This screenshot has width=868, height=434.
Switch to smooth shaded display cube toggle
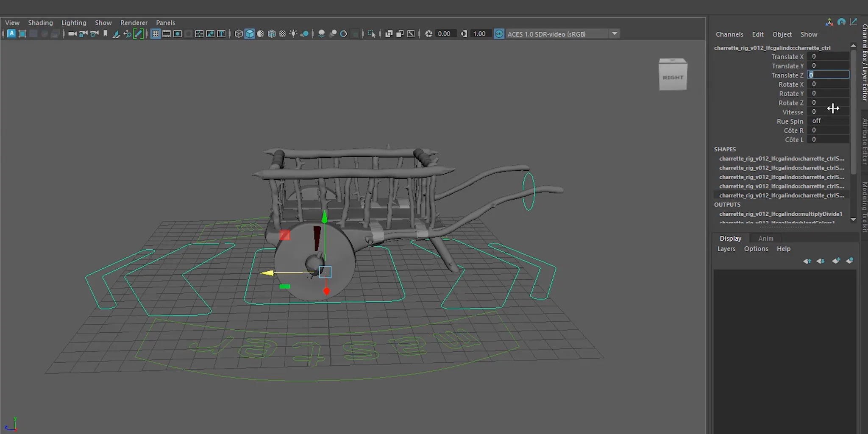pyautogui.click(x=249, y=34)
